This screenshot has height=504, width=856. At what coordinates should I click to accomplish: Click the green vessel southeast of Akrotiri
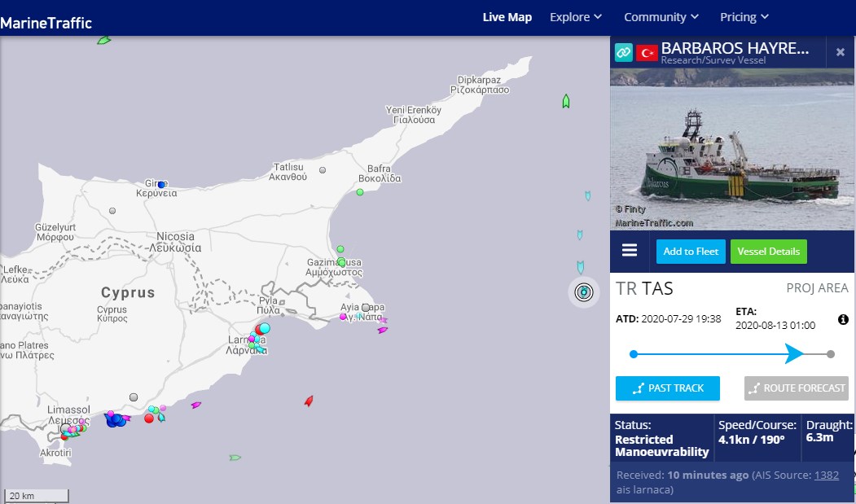[x=235, y=458]
